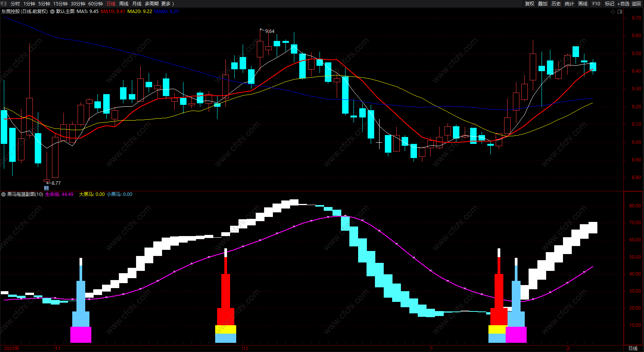Screen dimensions: 644x352
Task: Select the 5分钟 period tab
Action: pyautogui.click(x=44, y=3)
